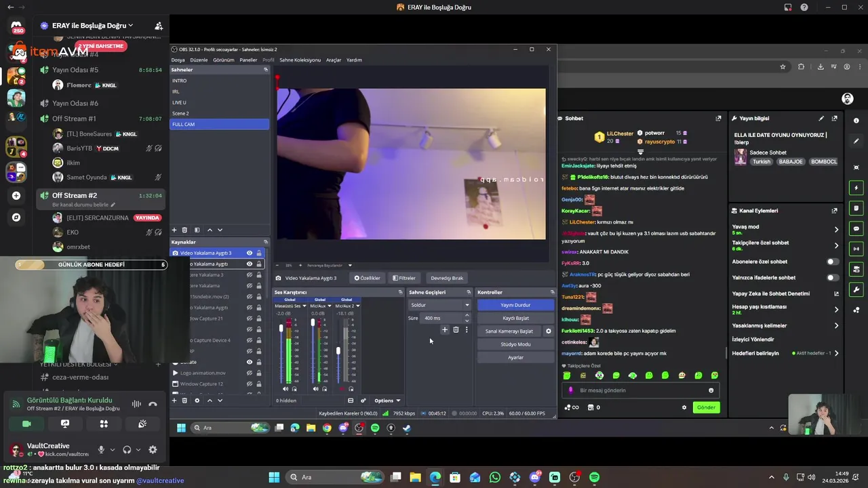Open emoji picker in chat message box

click(x=711, y=390)
